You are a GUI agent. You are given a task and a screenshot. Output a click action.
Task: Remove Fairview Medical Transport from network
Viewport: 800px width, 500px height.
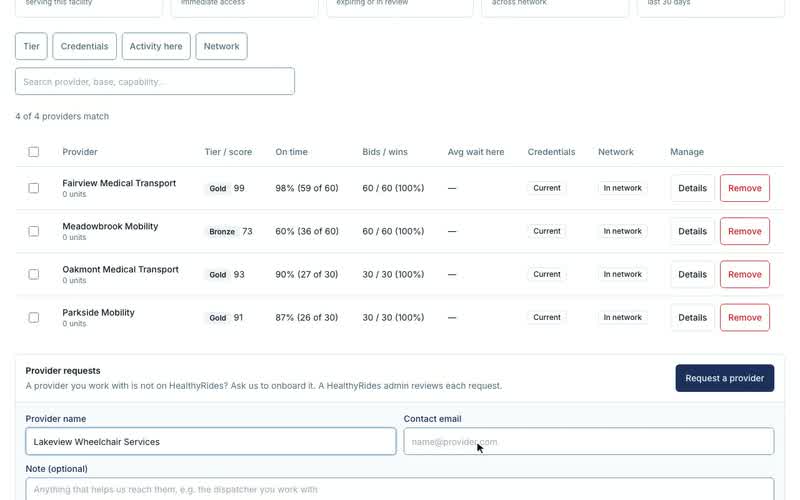744,188
